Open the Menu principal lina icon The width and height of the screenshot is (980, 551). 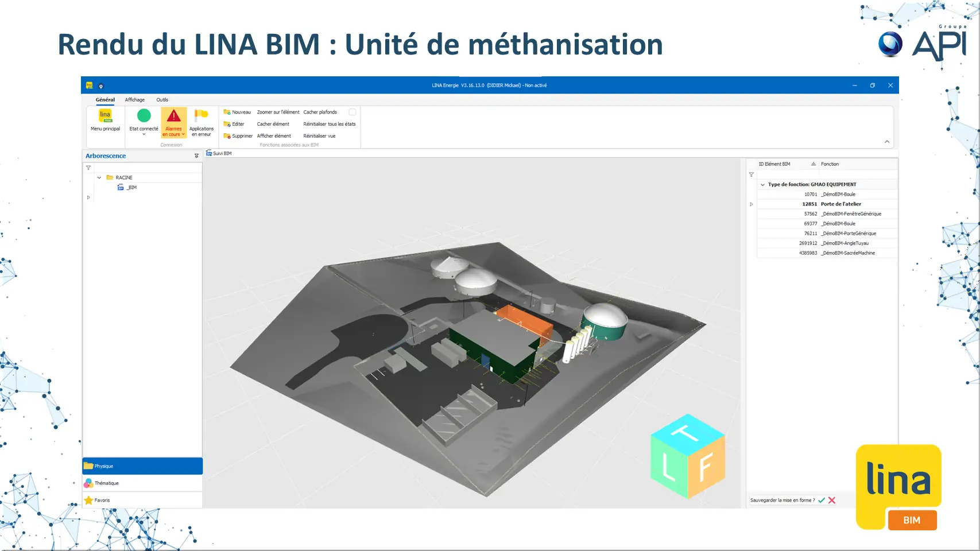[105, 116]
